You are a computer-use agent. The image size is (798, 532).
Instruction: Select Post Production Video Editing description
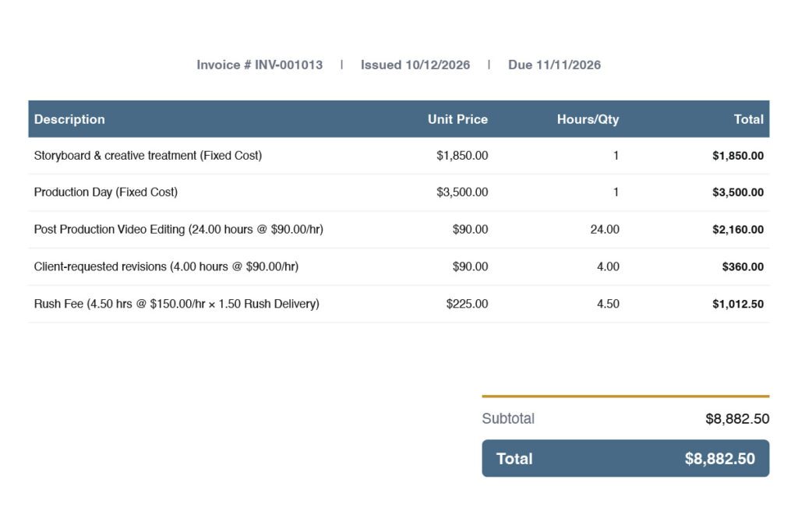(178, 229)
